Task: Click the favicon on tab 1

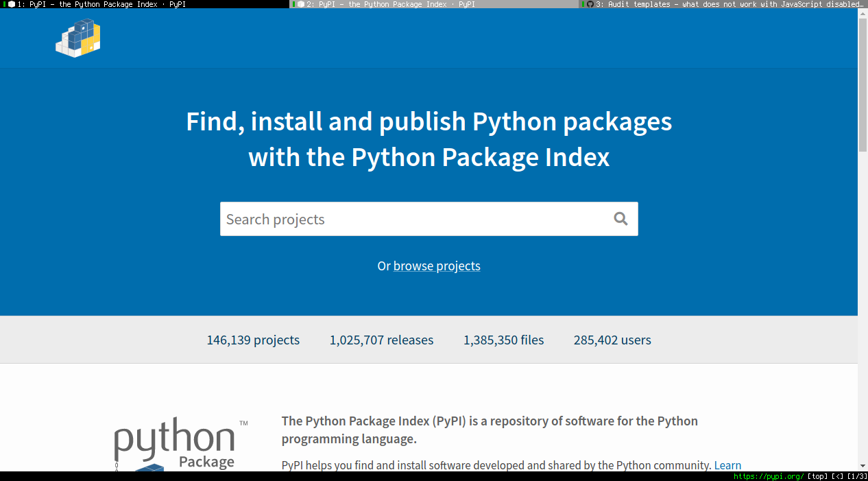Action: (x=12, y=4)
